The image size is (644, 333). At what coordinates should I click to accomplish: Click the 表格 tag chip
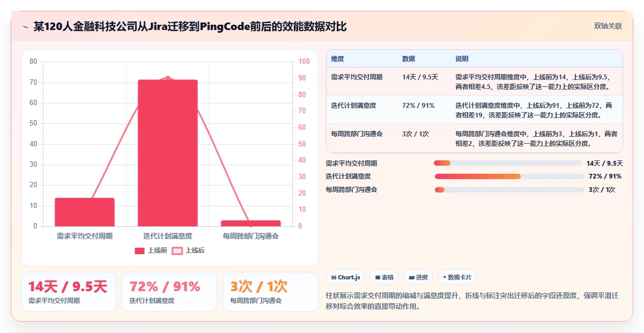pos(384,277)
